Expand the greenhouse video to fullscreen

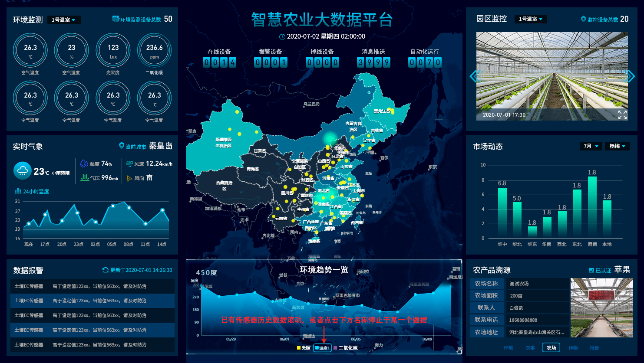click(622, 114)
